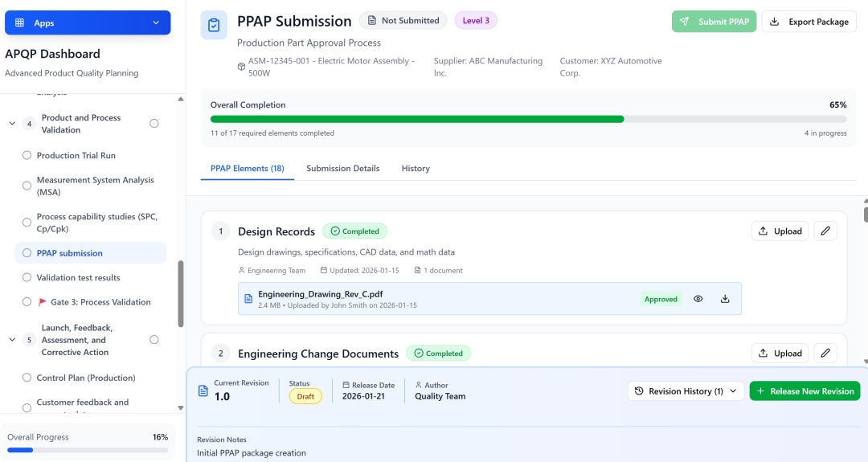Click the Completed badge on Engineering Change Documents
868x462 pixels.
point(438,353)
